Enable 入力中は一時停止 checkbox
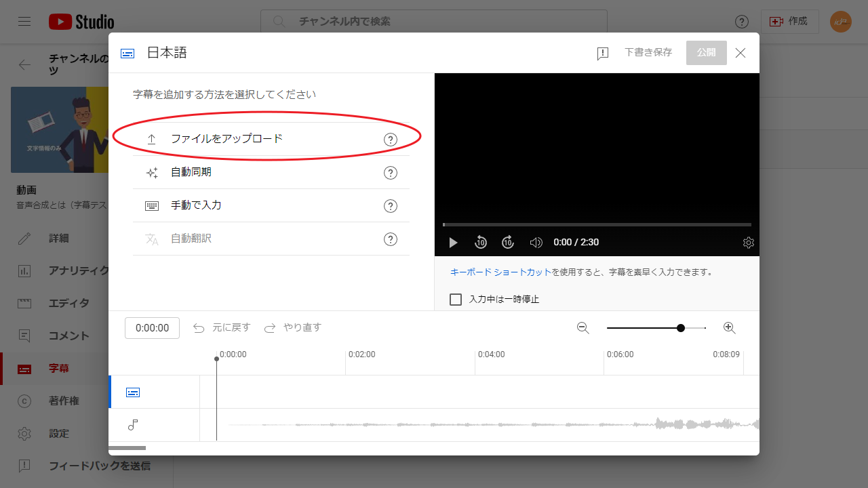Viewport: 868px width, 488px height. tap(456, 299)
